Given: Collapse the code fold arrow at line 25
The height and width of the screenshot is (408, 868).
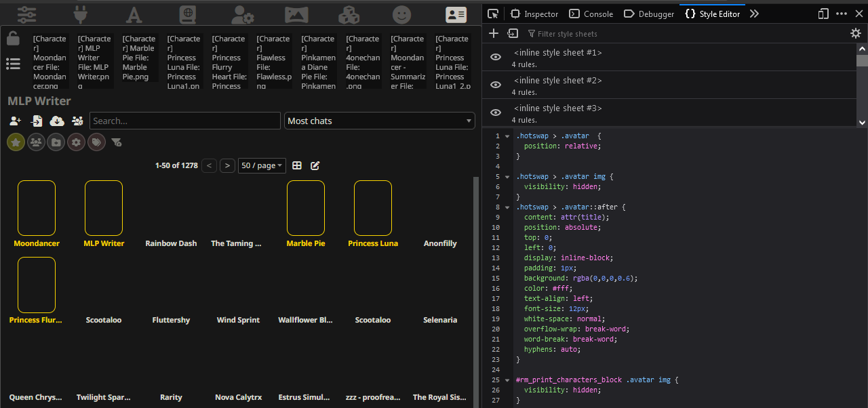Looking at the screenshot, I should 507,380.
